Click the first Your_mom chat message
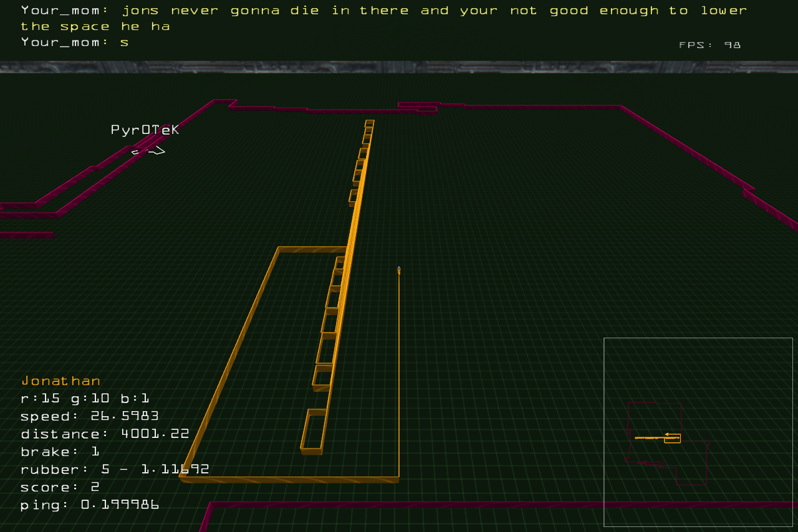The image size is (798, 532). click(383, 18)
